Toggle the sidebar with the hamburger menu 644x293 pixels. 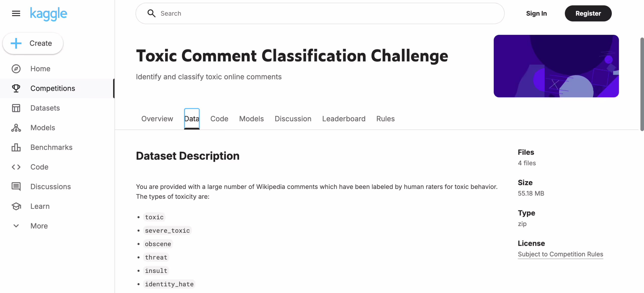click(x=16, y=13)
